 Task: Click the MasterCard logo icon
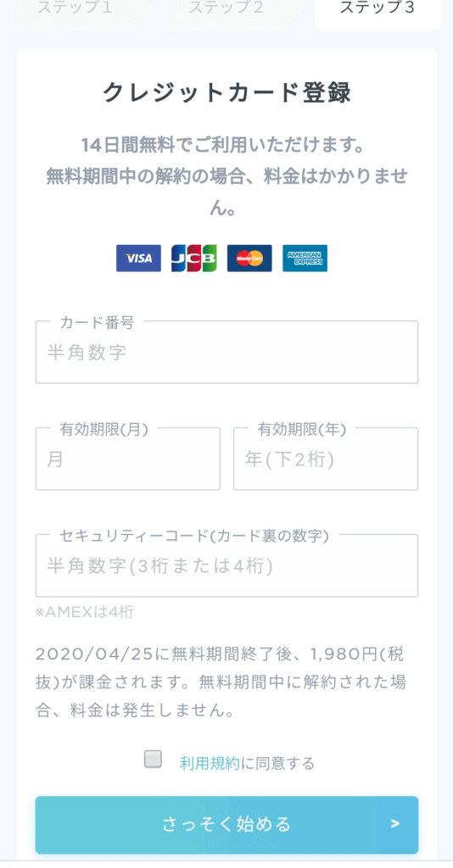[x=249, y=258]
